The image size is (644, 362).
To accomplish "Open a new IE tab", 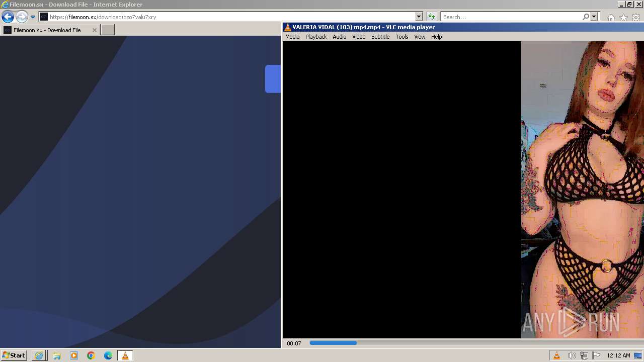I will tap(108, 30).
